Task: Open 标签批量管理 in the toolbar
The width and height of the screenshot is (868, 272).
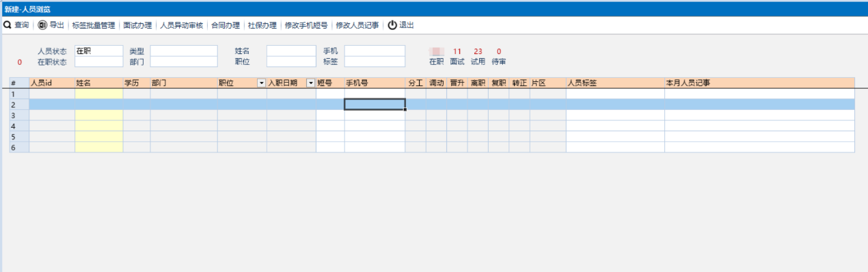Action: tap(94, 25)
